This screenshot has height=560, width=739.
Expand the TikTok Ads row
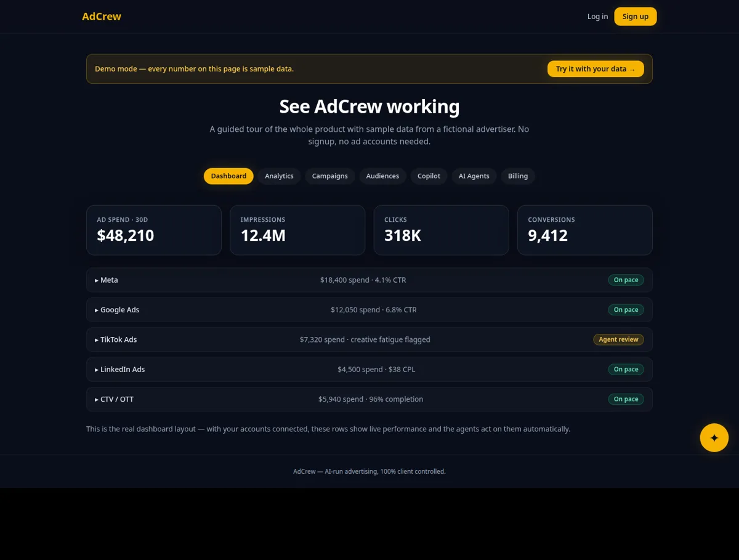369,339
